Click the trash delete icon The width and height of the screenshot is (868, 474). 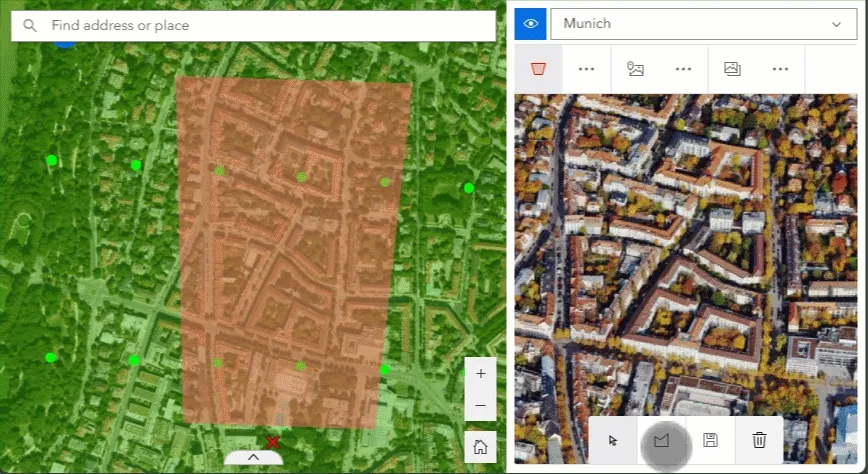point(759,440)
